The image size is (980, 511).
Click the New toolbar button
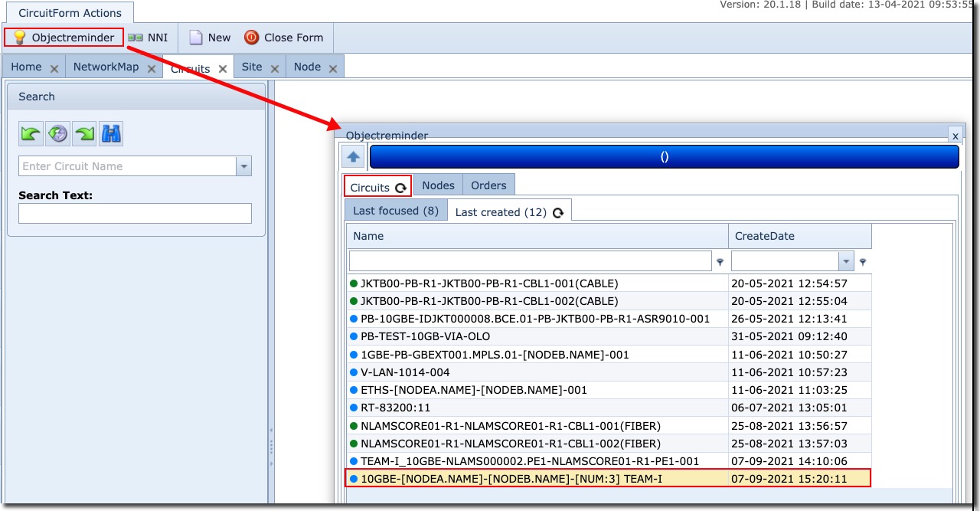210,38
